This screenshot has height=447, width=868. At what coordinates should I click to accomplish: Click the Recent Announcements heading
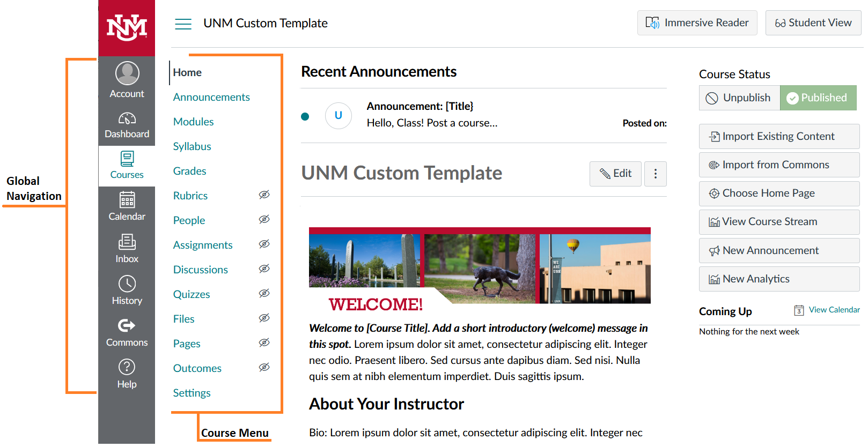tap(379, 72)
